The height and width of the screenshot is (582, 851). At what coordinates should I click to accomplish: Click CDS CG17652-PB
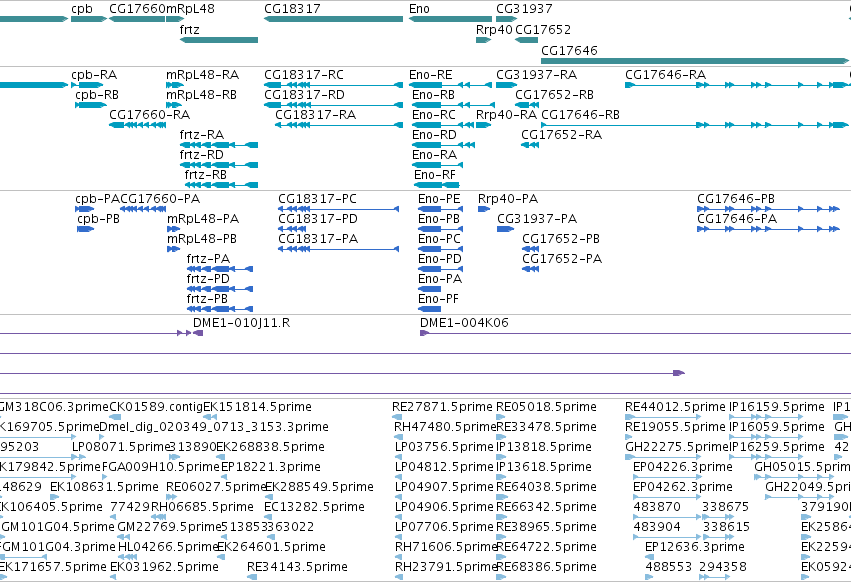[531, 249]
